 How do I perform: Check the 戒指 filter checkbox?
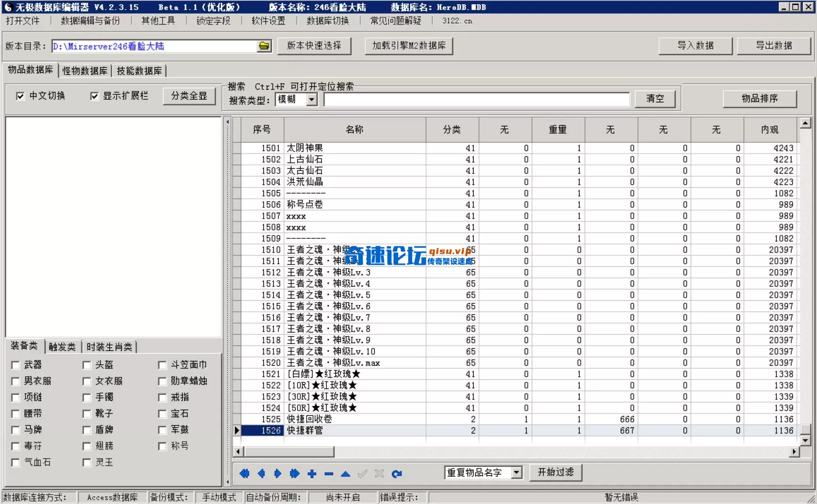162,397
